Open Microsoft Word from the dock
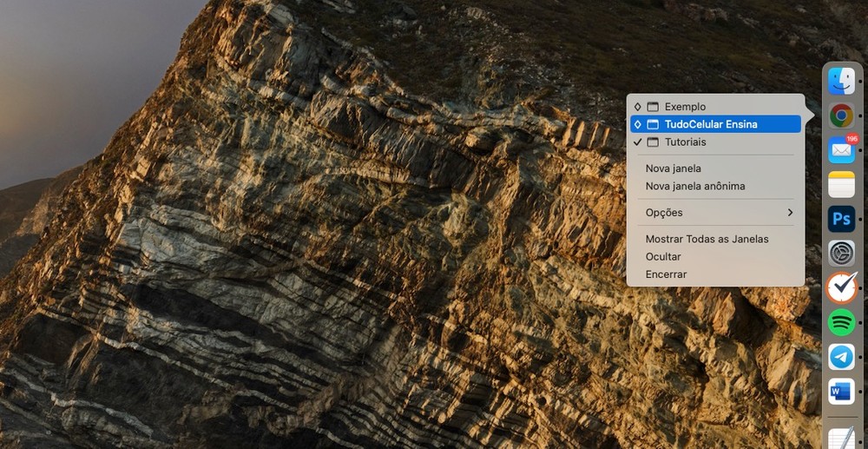868x449 pixels. coord(841,391)
